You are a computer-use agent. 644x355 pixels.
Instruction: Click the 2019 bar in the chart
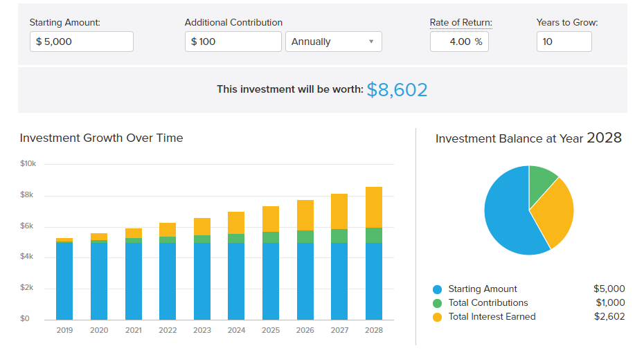[64, 280]
